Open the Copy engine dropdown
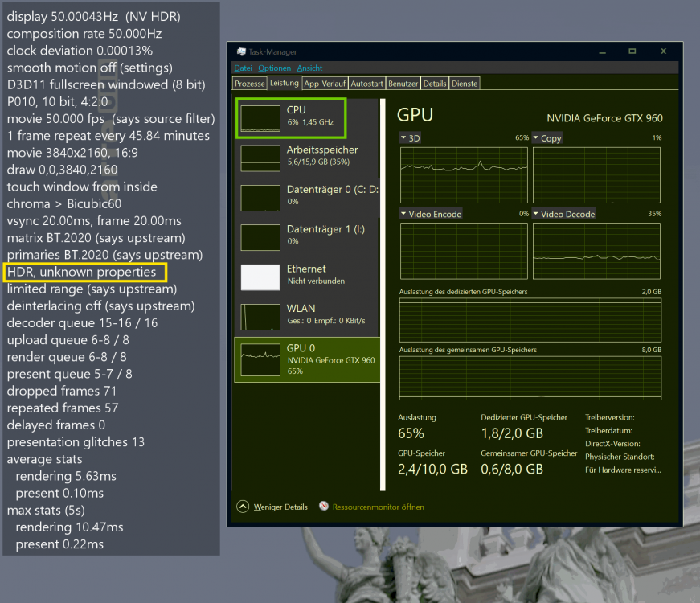The height and width of the screenshot is (603, 700). (x=546, y=138)
